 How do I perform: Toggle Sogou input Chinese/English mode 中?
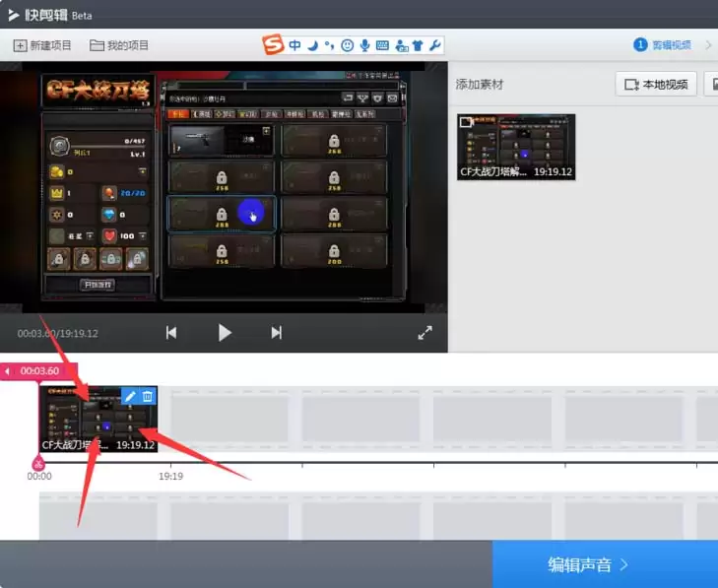point(294,45)
